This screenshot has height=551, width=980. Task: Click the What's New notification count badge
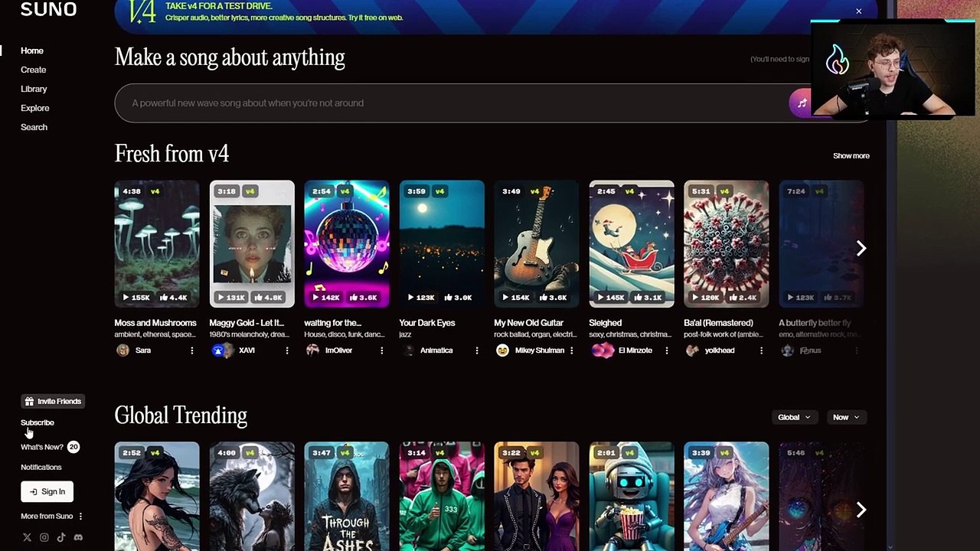tap(73, 447)
